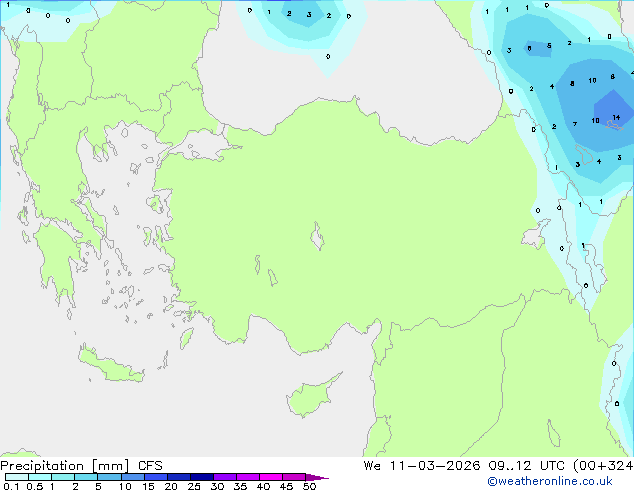Click the legend arrow tip beyond 50
Viewport: 634px width, 490px height.
click(317, 477)
